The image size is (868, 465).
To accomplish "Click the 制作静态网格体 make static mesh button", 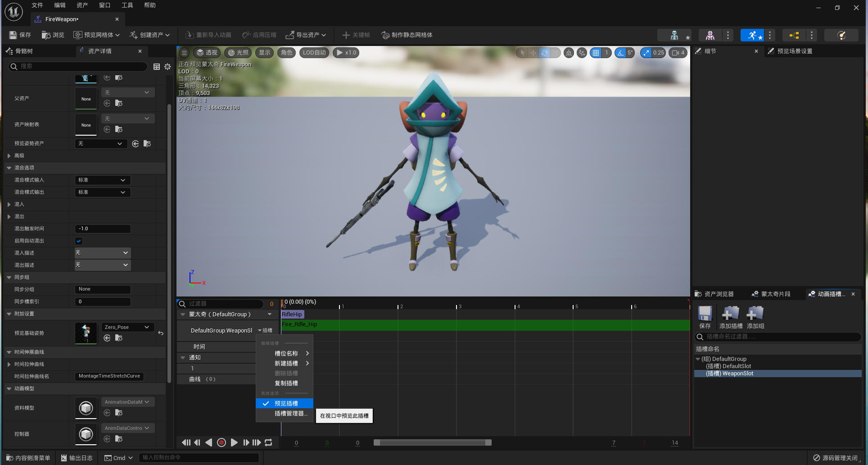I will [x=407, y=35].
